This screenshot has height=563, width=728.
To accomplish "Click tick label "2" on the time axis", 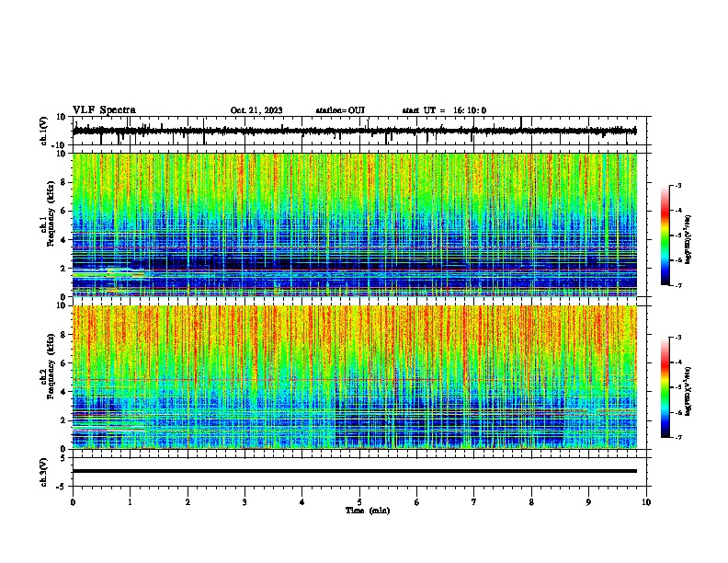I will click(188, 502).
